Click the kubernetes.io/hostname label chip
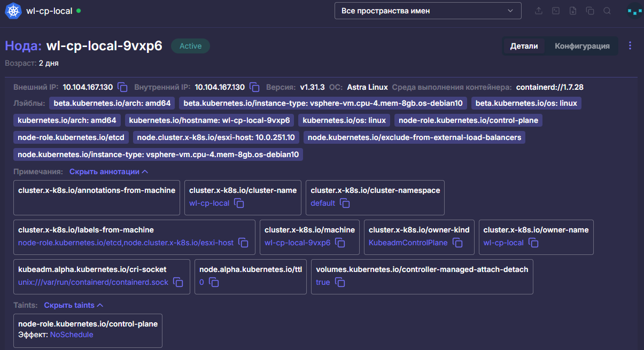The width and height of the screenshot is (644, 350). coord(210,120)
